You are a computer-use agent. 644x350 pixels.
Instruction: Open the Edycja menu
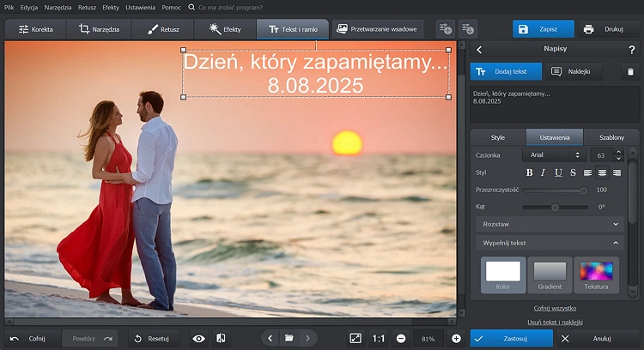(x=29, y=8)
